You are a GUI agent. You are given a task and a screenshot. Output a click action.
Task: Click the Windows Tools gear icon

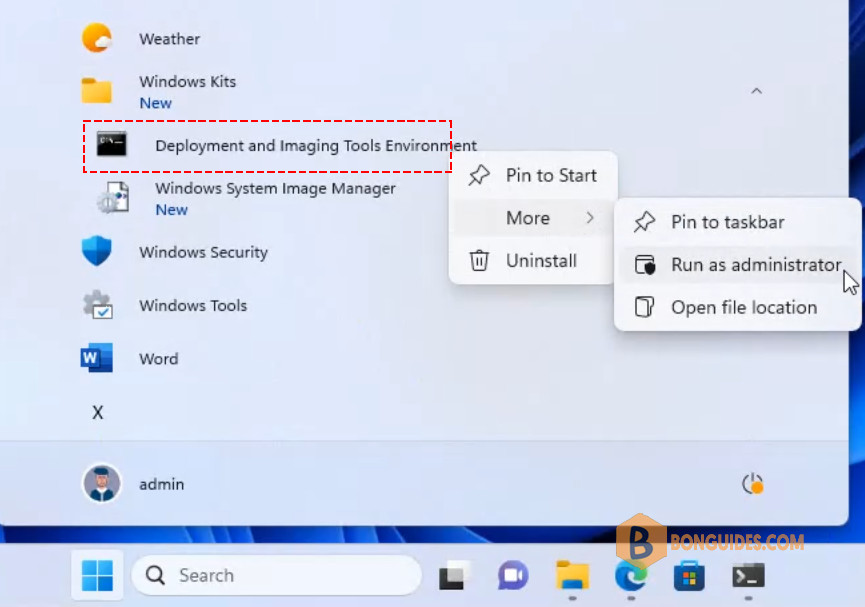[98, 305]
